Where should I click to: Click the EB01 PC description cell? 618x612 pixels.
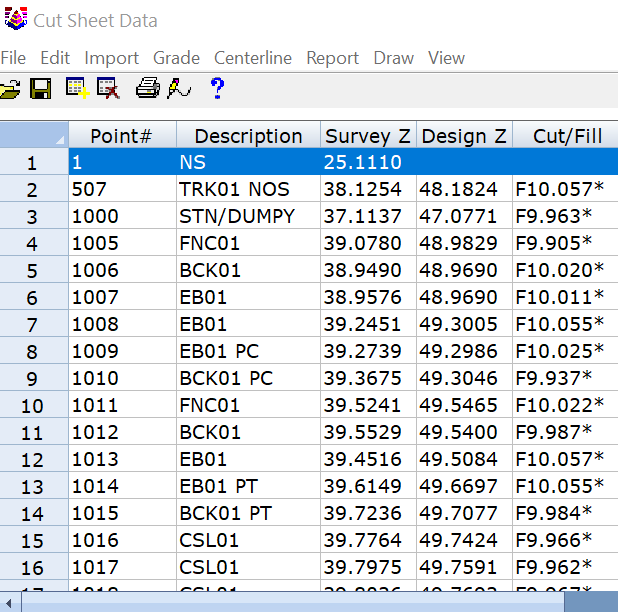pyautogui.click(x=248, y=351)
